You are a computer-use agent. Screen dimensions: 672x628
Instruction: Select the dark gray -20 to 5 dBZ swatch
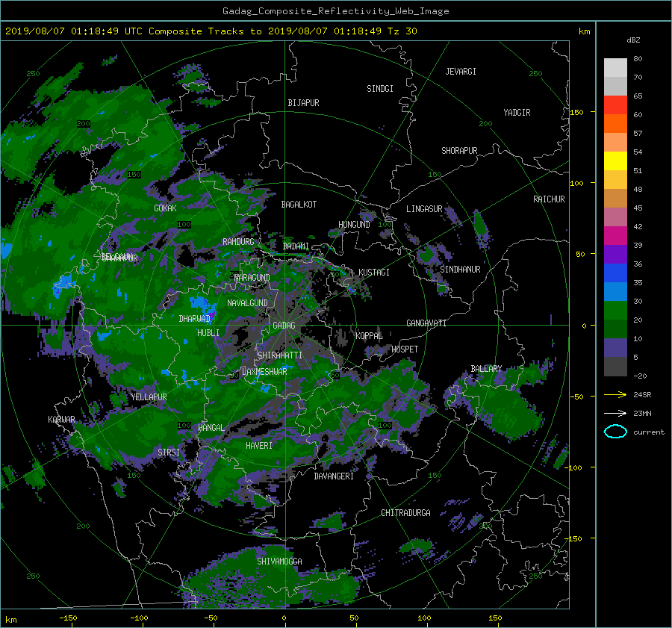pos(615,367)
